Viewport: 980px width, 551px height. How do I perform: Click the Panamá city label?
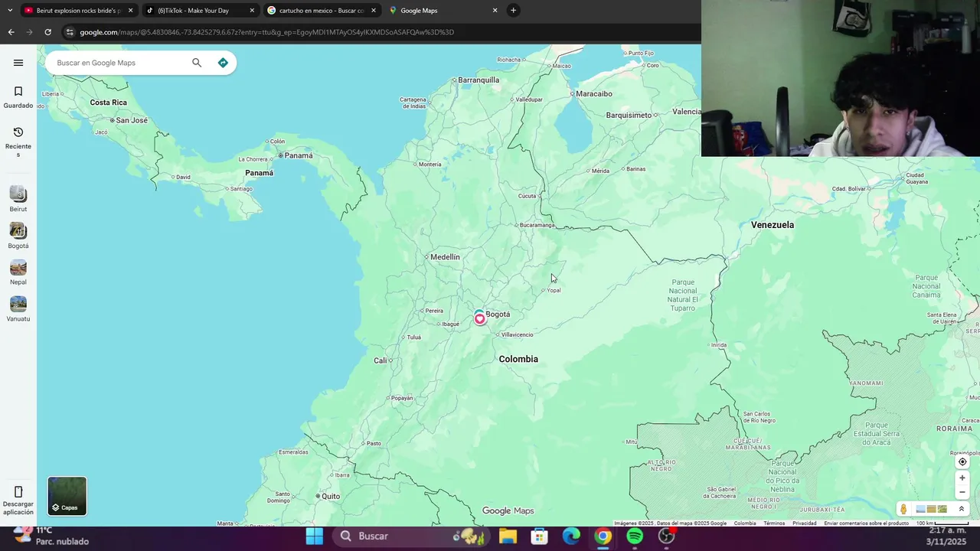click(299, 155)
